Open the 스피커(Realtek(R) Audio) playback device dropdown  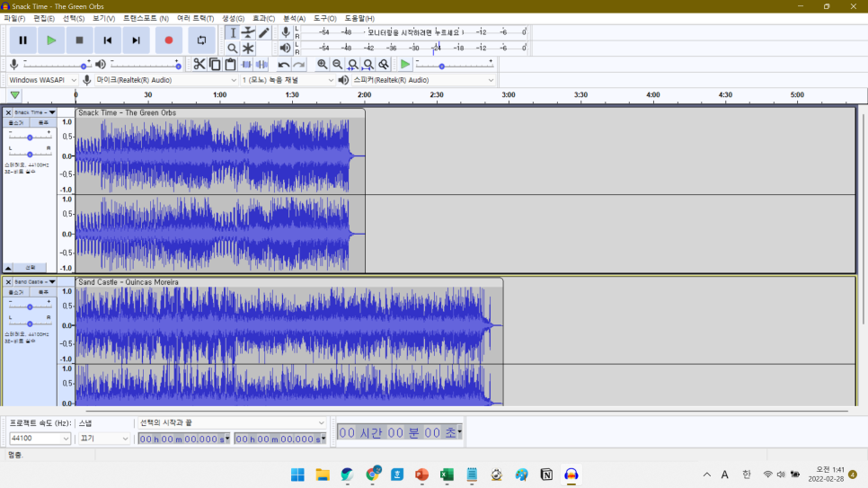(x=423, y=80)
